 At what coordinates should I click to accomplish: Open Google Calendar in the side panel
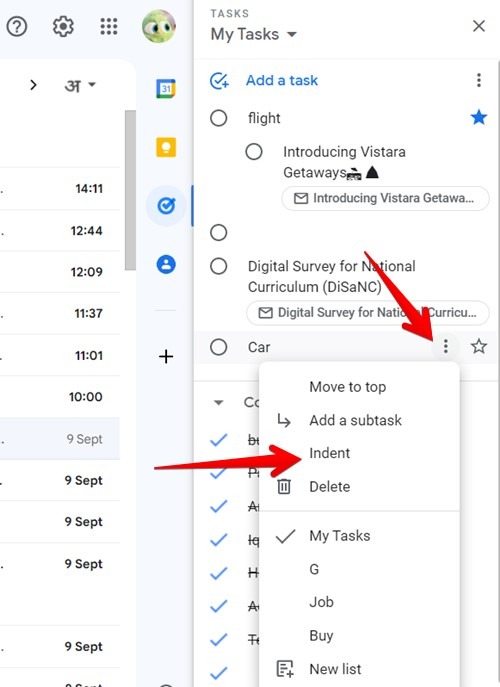[166, 89]
